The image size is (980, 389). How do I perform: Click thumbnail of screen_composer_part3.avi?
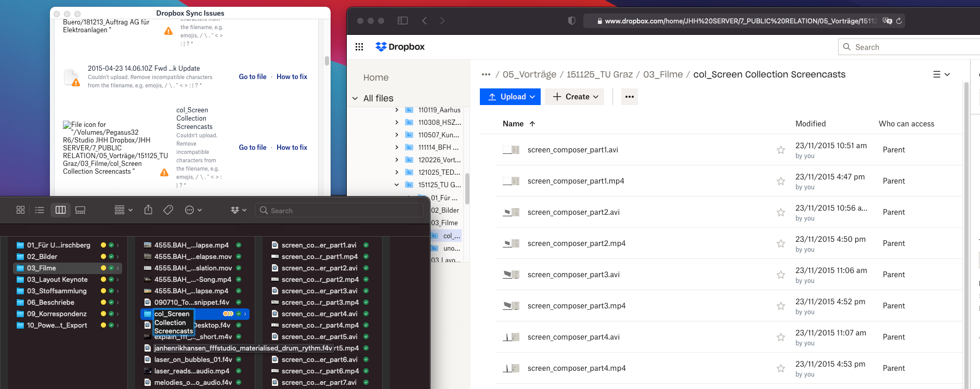(511, 275)
